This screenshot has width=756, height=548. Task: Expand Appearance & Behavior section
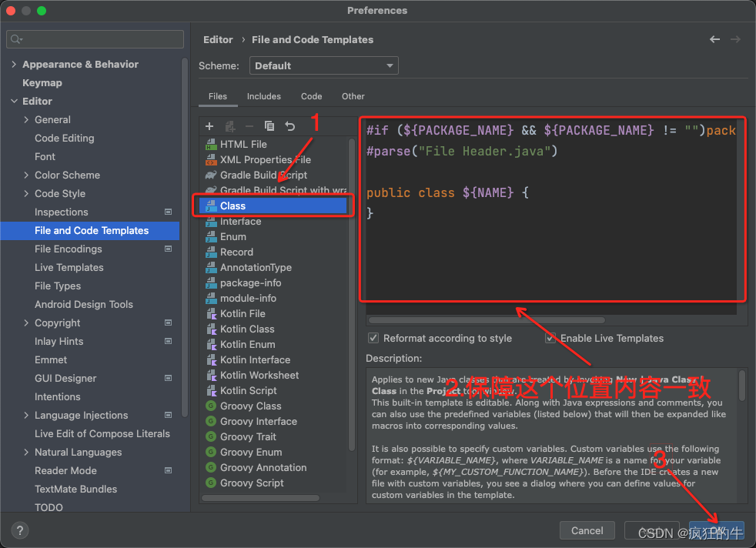click(14, 64)
